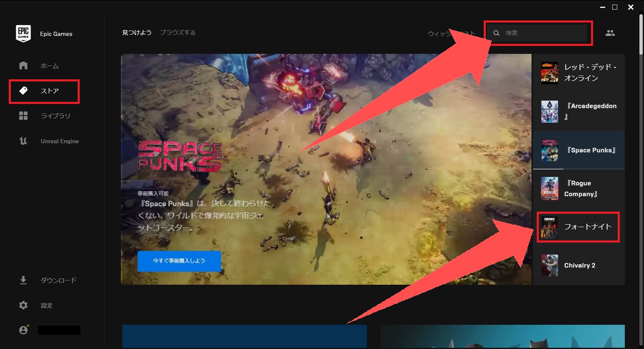This screenshot has height=349, width=644.
Task: Select the フォートナイト thumbnail
Action: click(x=550, y=227)
